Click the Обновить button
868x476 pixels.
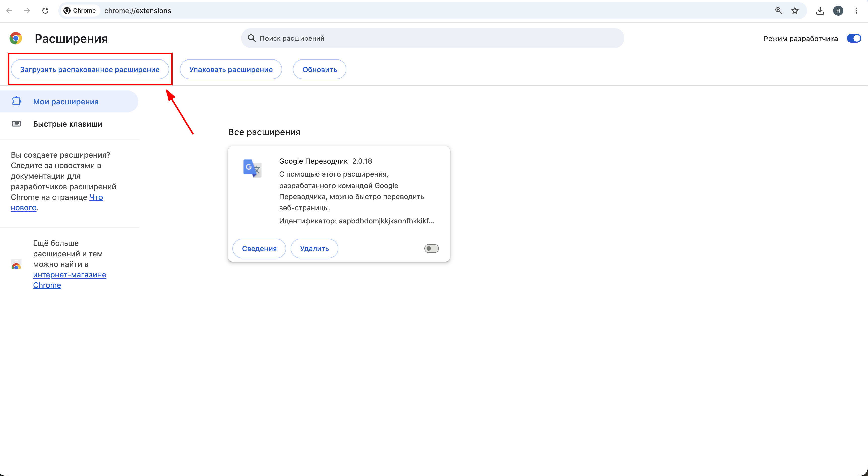319,70
